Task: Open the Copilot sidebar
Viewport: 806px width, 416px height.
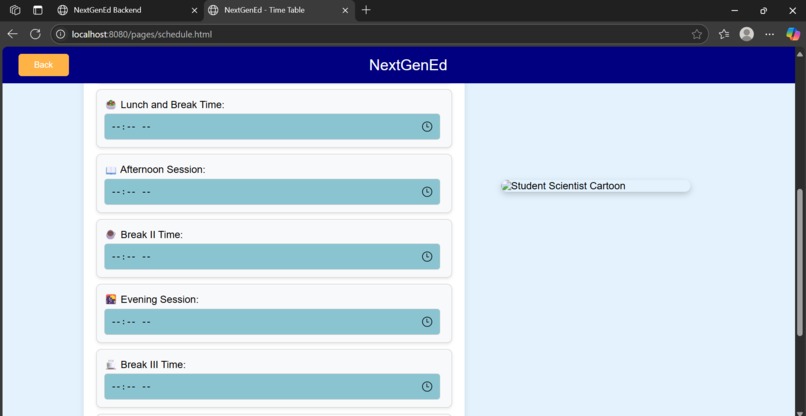Action: (x=793, y=34)
